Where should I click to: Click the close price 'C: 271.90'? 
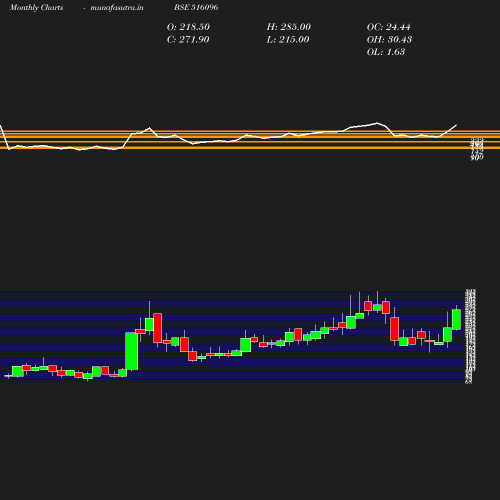tap(188, 39)
